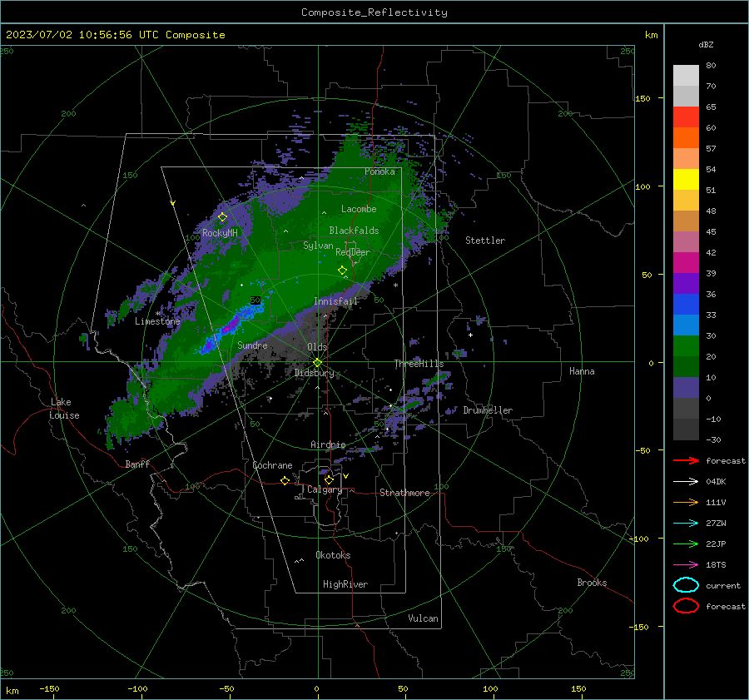Click the yellow diamond marker below Cochrane
Screen dimensions: 749x700
pyautogui.click(x=285, y=480)
